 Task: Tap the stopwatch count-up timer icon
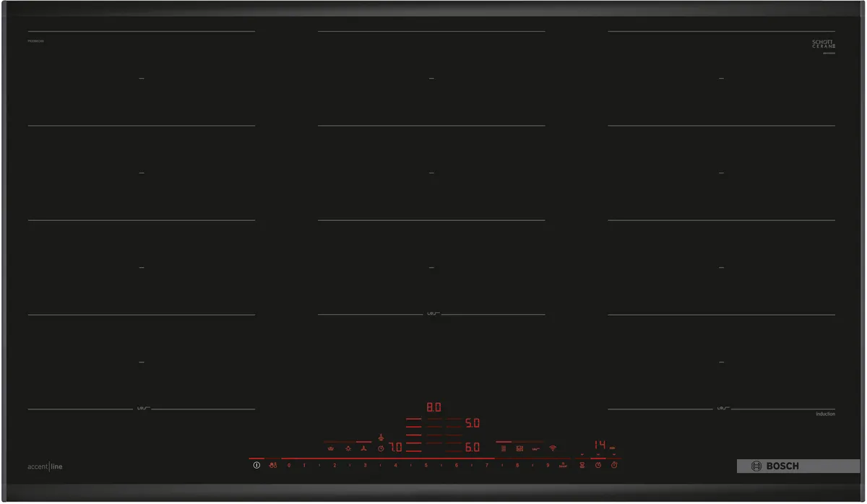tap(614, 466)
